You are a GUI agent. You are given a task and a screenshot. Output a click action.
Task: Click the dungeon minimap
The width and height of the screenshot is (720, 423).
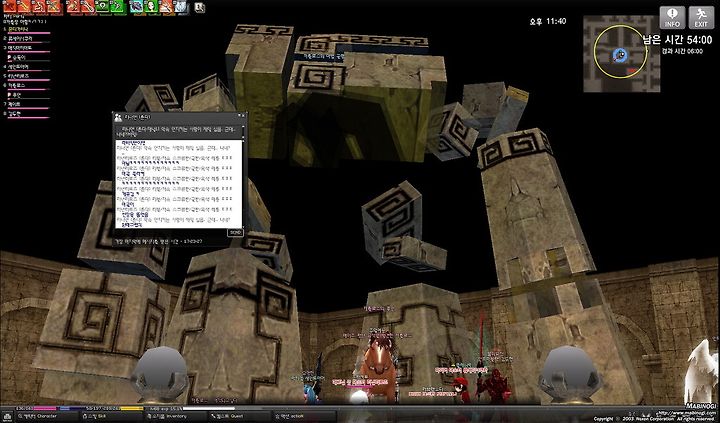[x=622, y=54]
